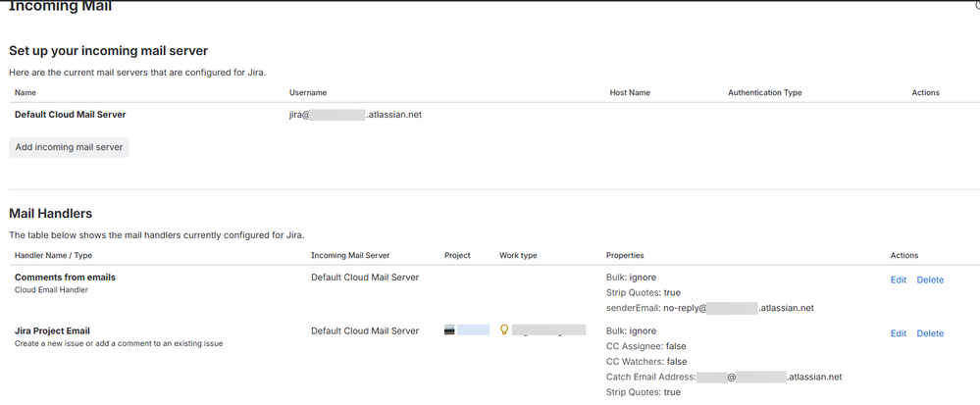Click the lightbulb work type icon
The height and width of the screenshot is (405, 980).
(504, 330)
